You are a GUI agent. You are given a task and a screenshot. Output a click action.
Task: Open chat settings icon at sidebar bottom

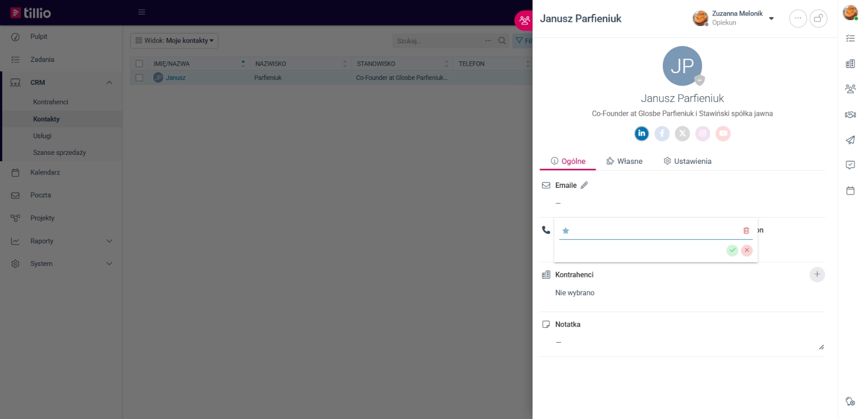pos(850,401)
